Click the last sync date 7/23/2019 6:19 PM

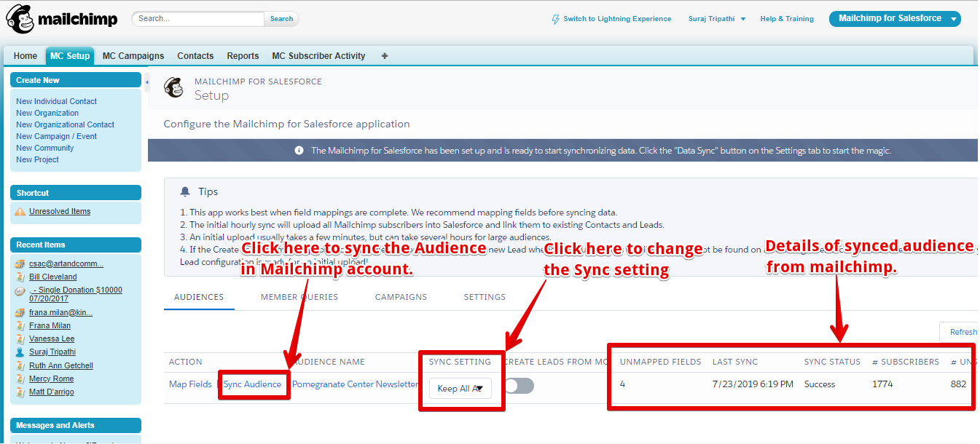coord(753,384)
